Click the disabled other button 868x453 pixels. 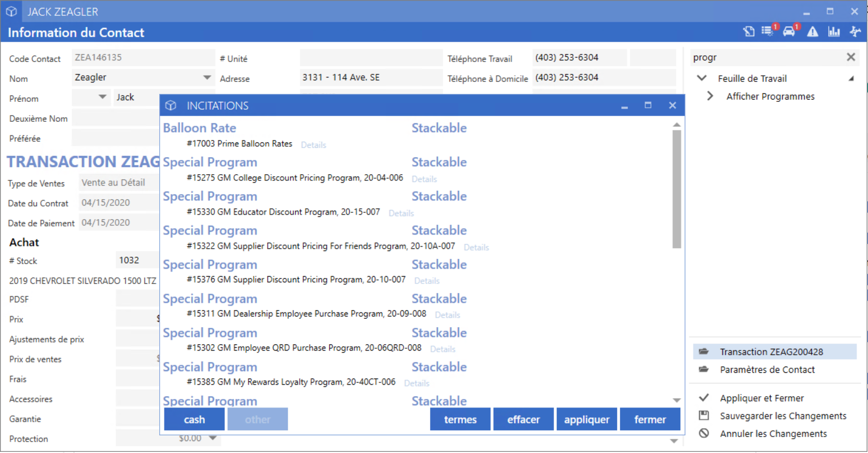click(258, 419)
